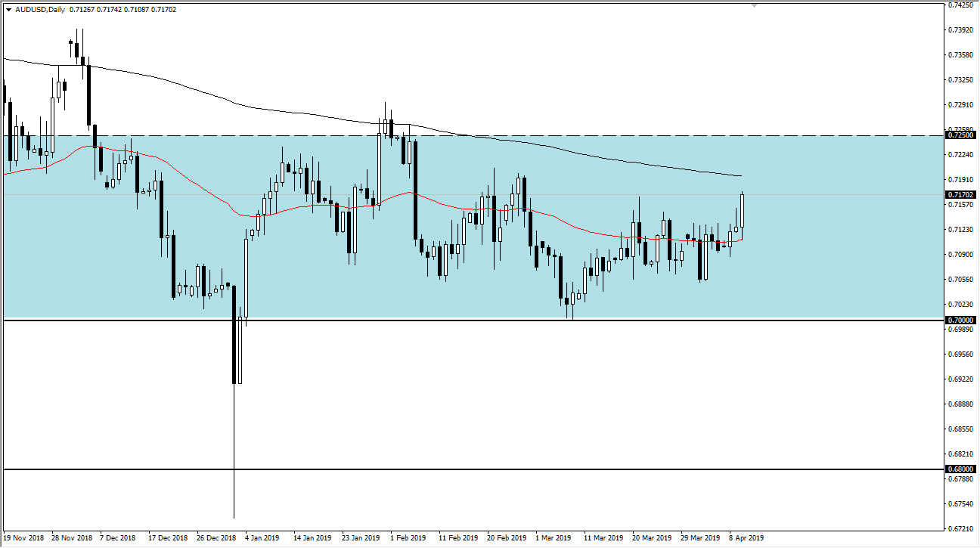Image resolution: width=980 pixels, height=548 pixels.
Task: Click the long-wick flash crash candle near 4 Jan
Action: tap(234, 340)
